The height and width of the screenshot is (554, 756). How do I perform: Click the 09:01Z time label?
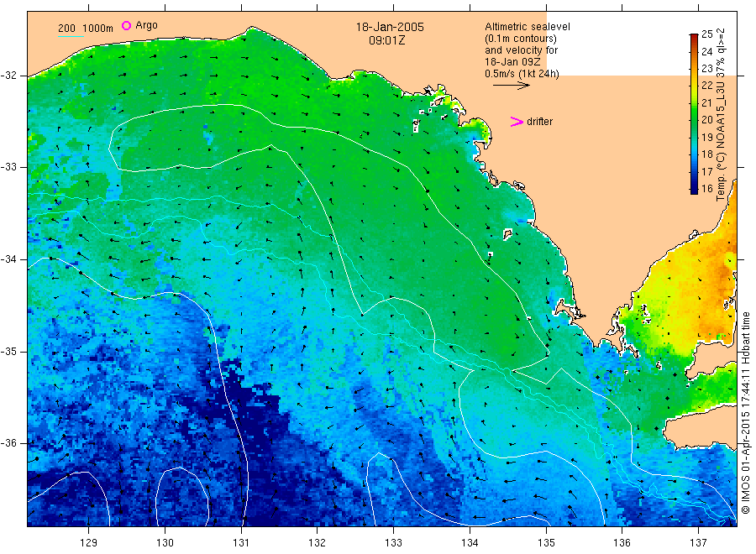[386, 40]
